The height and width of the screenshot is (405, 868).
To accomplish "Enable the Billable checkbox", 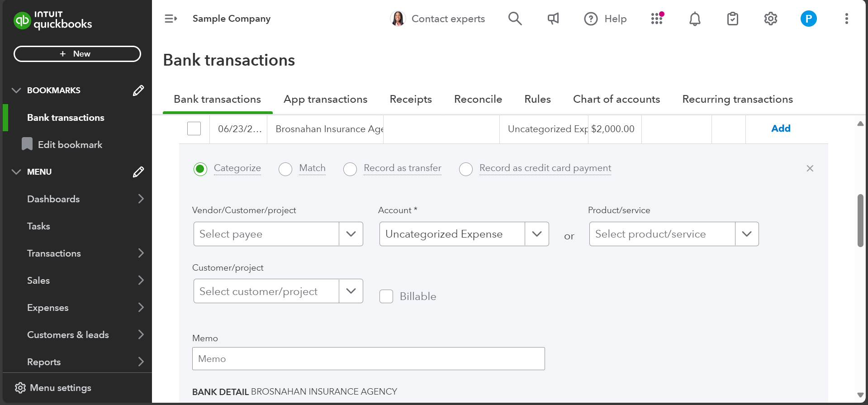I will pos(386,296).
